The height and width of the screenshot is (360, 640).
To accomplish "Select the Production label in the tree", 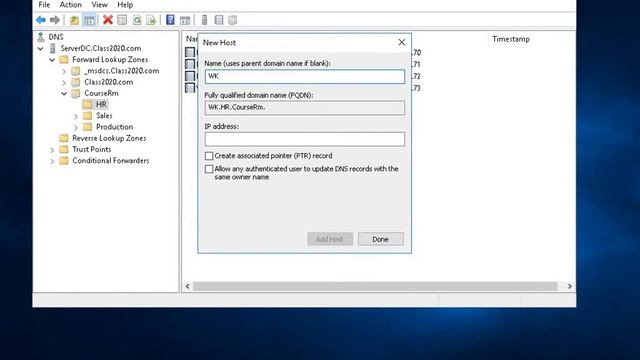I will point(115,127).
